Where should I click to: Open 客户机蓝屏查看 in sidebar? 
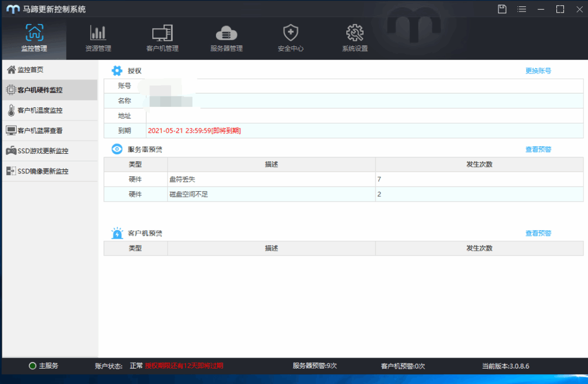(x=49, y=131)
